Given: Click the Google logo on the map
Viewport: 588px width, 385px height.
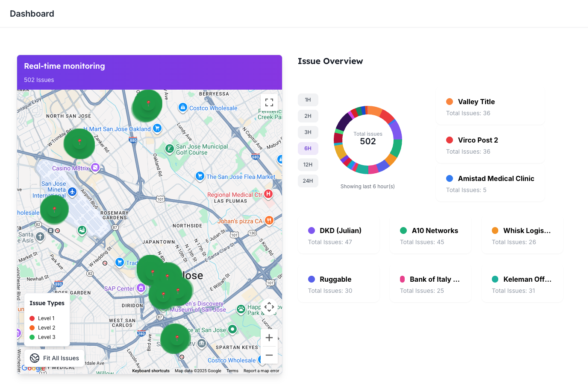Looking at the screenshot, I should [34, 368].
